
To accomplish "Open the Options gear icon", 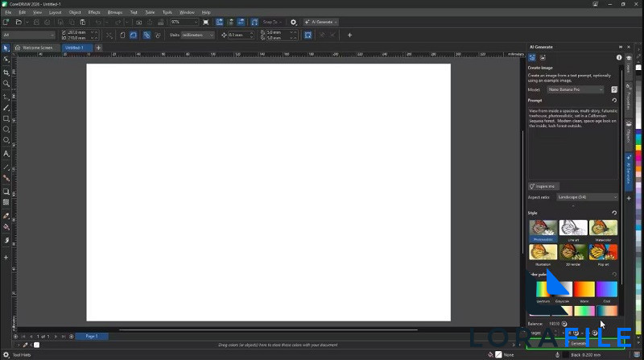I will pyautogui.click(x=293, y=23).
